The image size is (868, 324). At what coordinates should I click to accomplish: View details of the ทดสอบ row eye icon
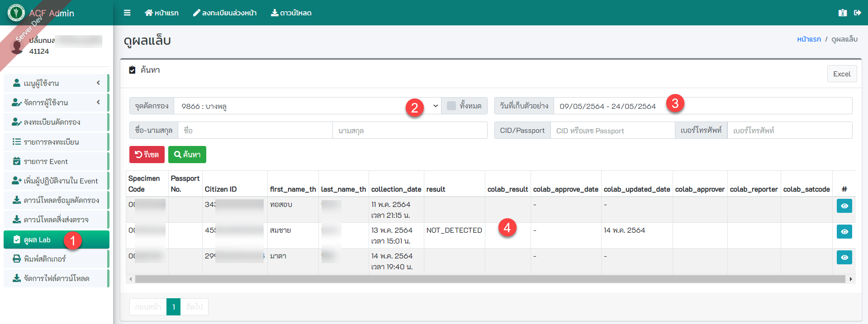click(844, 206)
